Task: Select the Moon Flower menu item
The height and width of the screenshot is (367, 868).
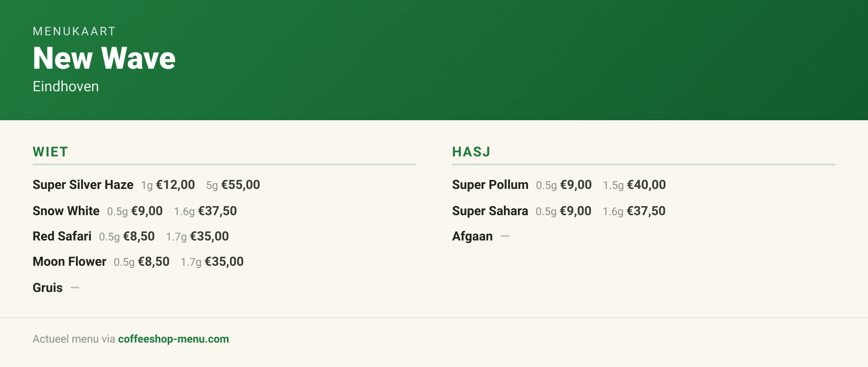Action: point(69,262)
